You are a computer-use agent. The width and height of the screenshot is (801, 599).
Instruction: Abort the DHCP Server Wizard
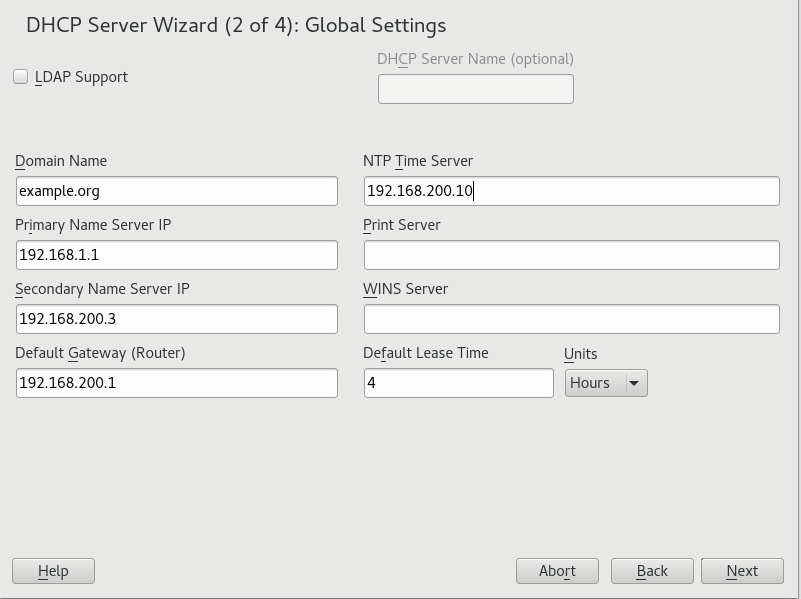pos(557,571)
